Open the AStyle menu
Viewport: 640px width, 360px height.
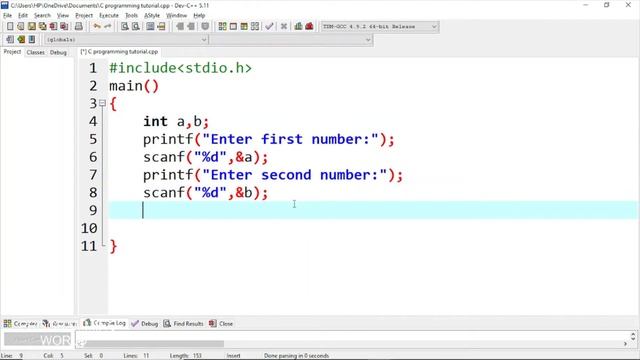152,16
